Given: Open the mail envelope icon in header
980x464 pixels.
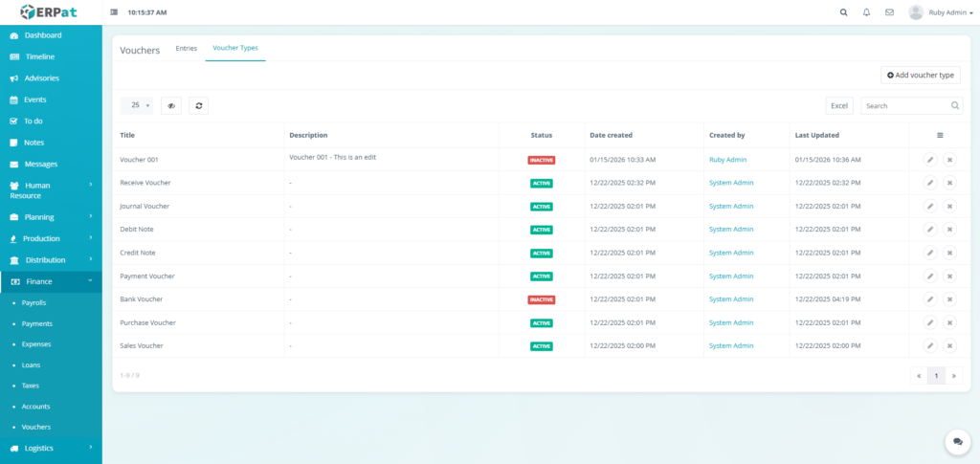Looking at the screenshot, I should point(889,12).
